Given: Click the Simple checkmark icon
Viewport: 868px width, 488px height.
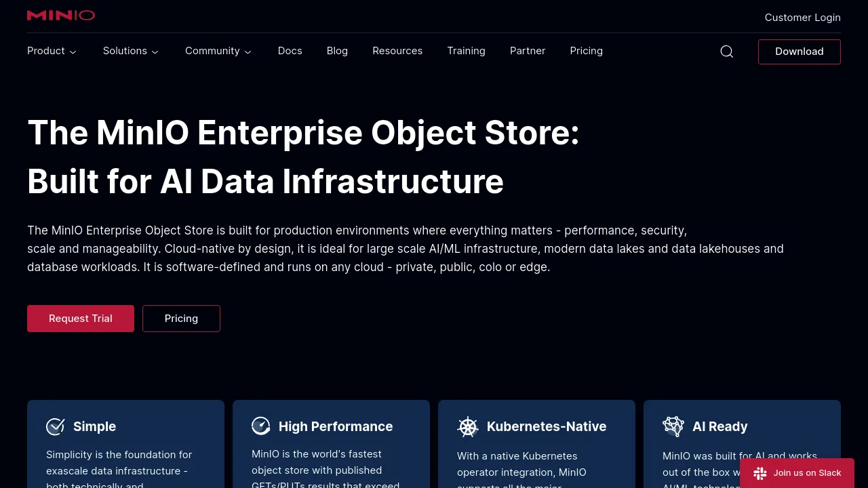Looking at the screenshot, I should [56, 426].
